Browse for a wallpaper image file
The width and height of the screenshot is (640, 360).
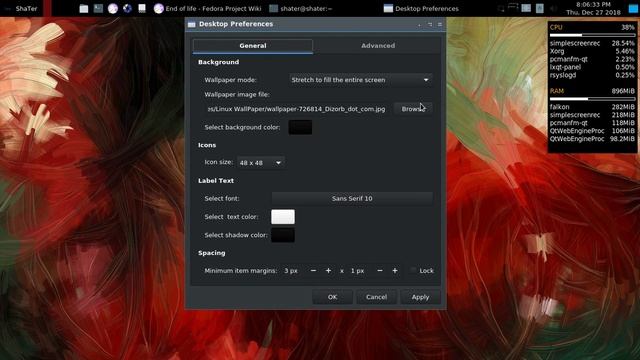coord(413,109)
